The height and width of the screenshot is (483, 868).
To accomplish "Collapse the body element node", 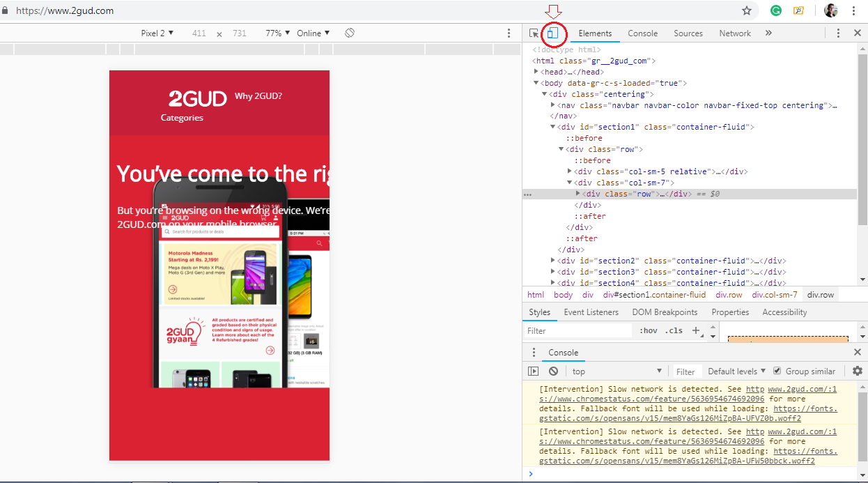I will tap(536, 83).
